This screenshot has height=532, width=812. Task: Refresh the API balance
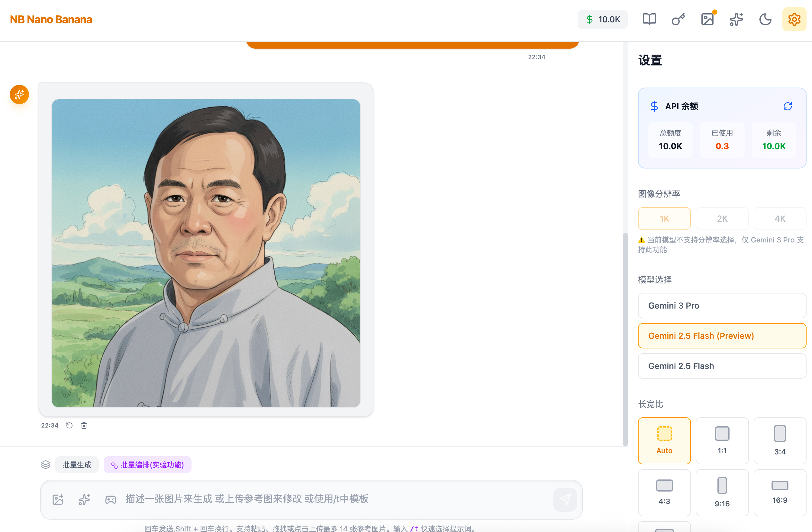(x=788, y=106)
